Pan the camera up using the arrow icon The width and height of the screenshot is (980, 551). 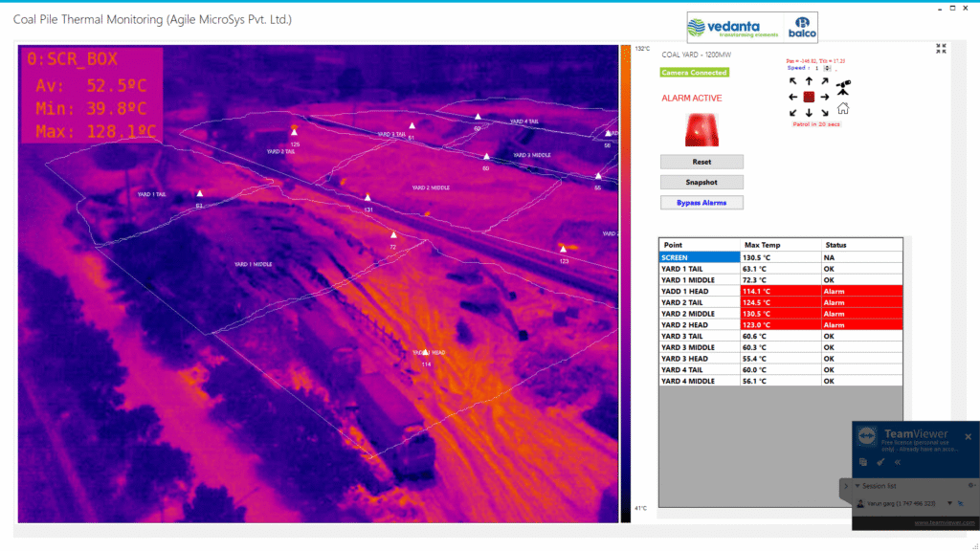[x=810, y=80]
